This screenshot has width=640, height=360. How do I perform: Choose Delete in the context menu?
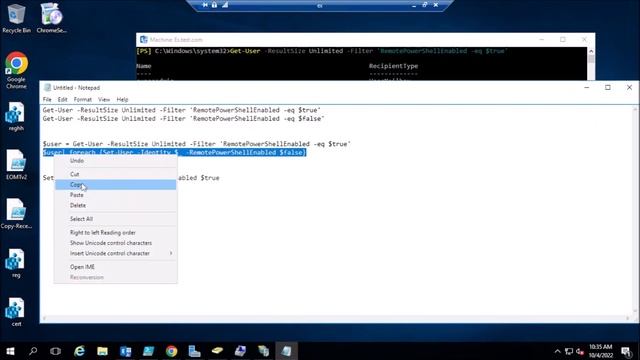click(116, 205)
